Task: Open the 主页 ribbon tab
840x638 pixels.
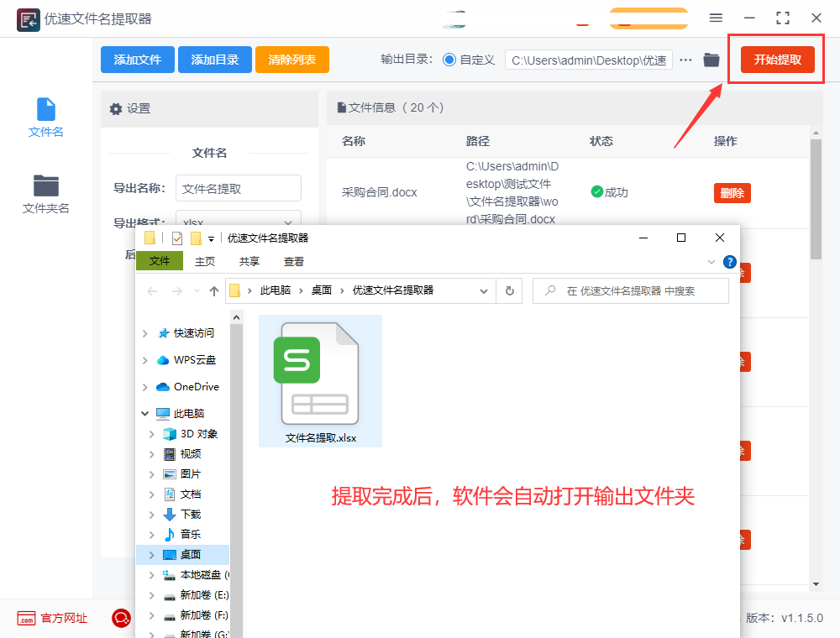Action: click(205, 262)
